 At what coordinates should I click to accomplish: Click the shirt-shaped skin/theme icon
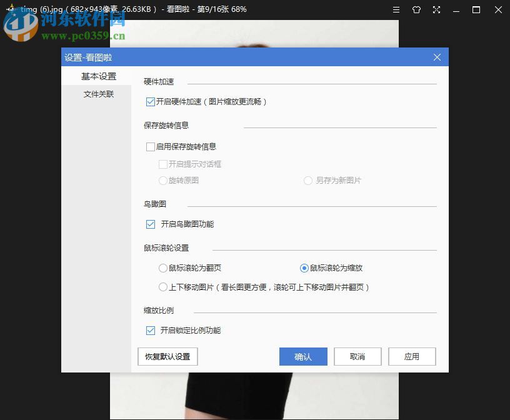click(x=415, y=9)
